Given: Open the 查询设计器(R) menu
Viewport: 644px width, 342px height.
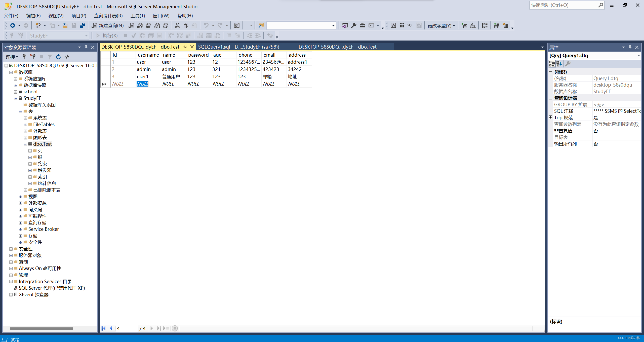Looking at the screenshot, I should tap(108, 16).
